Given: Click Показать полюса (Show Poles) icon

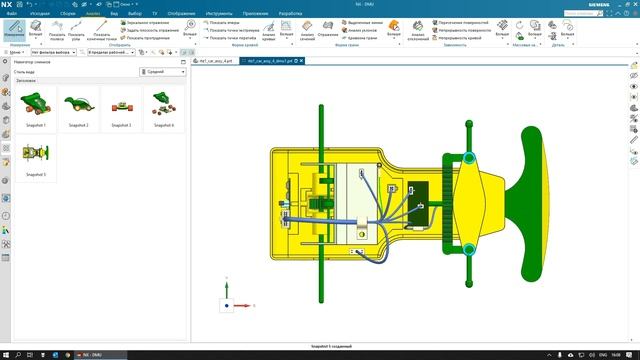Looking at the screenshot, I should click(57, 31).
